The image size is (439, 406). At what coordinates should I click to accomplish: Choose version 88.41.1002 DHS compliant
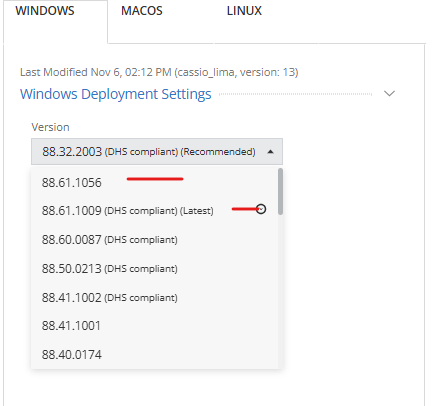click(154, 297)
